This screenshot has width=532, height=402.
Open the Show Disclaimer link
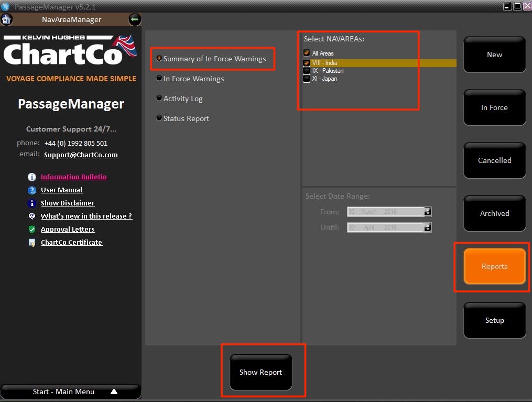(x=68, y=203)
